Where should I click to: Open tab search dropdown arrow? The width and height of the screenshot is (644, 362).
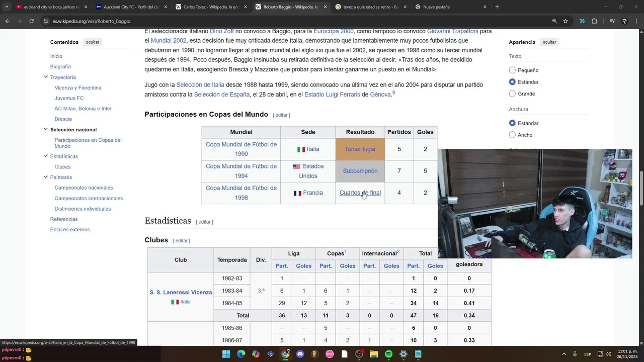pyautogui.click(x=6, y=7)
